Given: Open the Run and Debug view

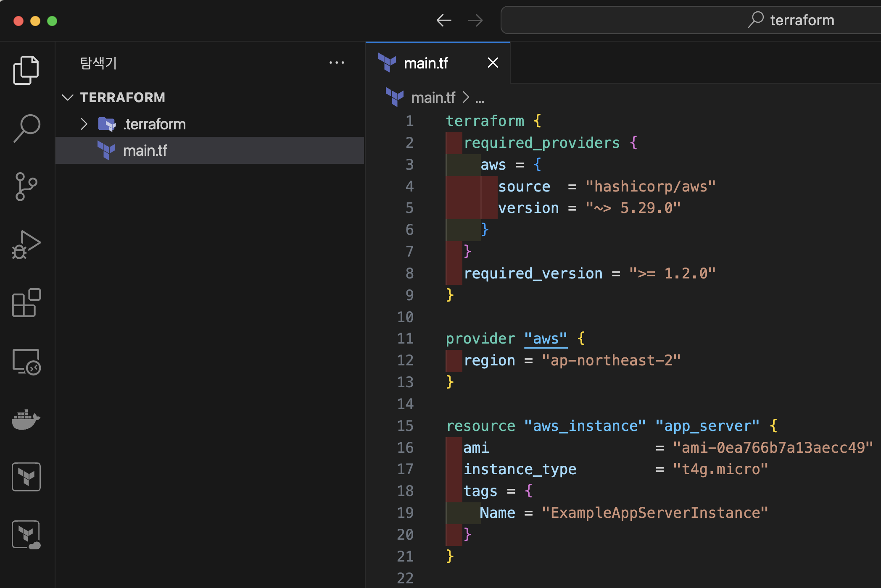Looking at the screenshot, I should (26, 245).
